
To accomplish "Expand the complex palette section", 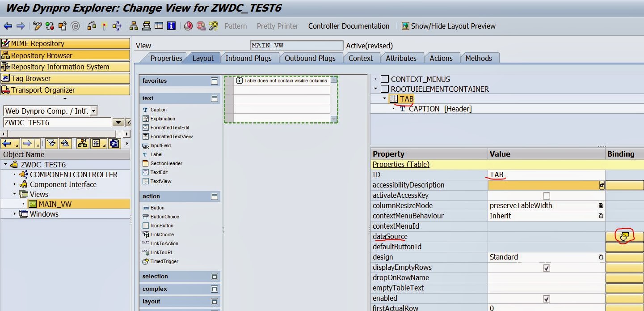I will click(x=215, y=289).
